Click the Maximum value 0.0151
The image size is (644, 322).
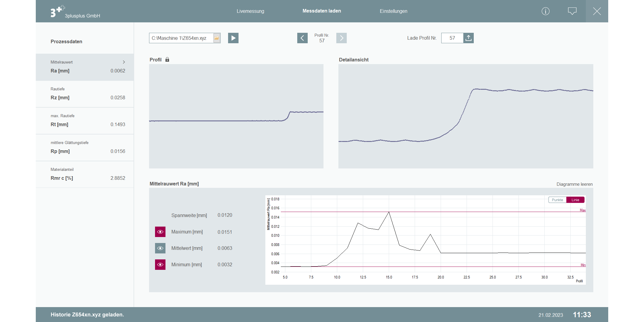[x=225, y=232]
